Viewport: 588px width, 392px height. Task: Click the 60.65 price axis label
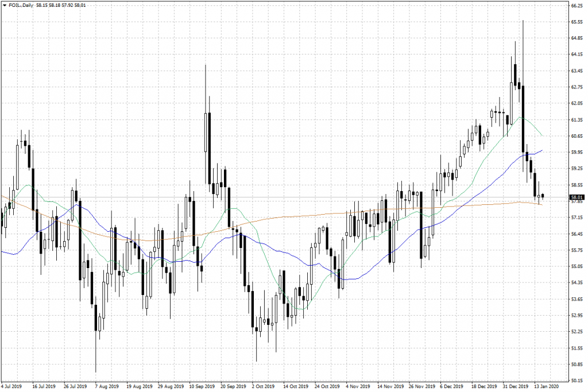(x=577, y=136)
